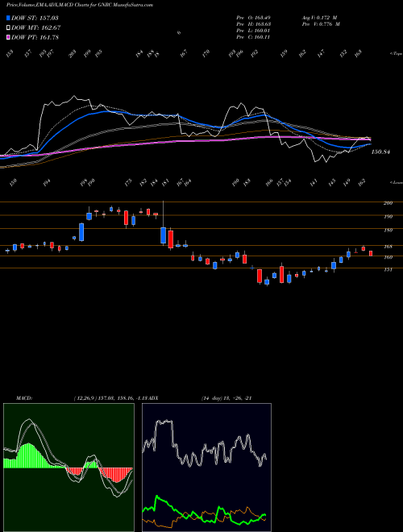Click the '<Tops' label at right edge
Viewport: 403px width, 532px height.
tap(396, 54)
